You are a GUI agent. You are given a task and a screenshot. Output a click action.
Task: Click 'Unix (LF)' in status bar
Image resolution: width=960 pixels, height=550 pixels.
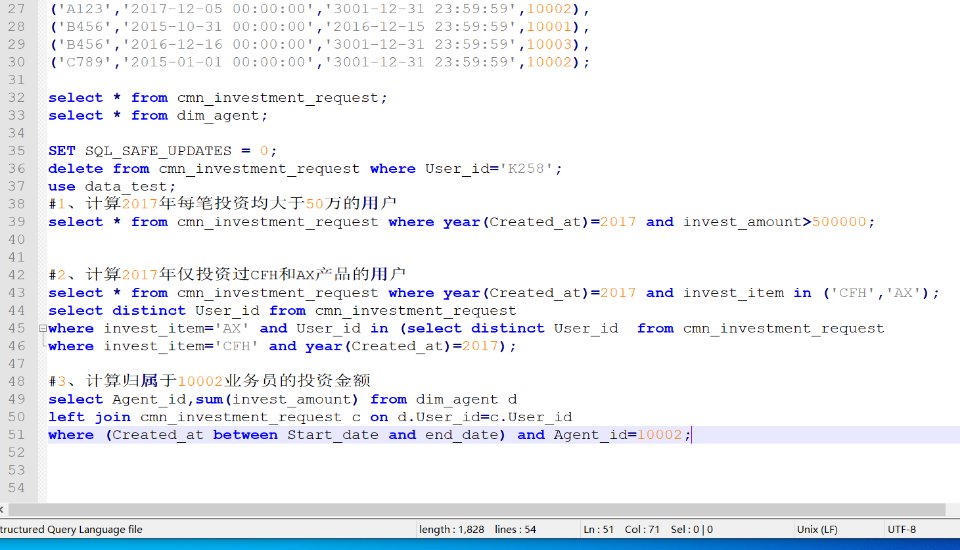pos(817,529)
